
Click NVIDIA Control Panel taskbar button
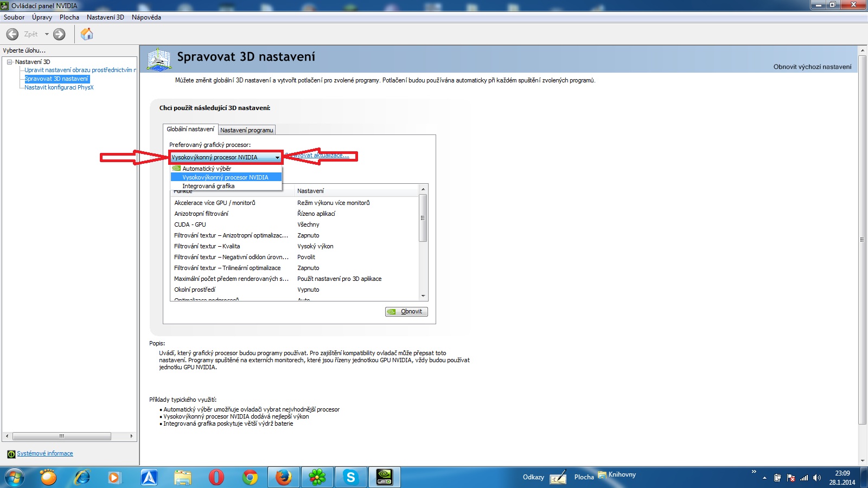tap(385, 477)
